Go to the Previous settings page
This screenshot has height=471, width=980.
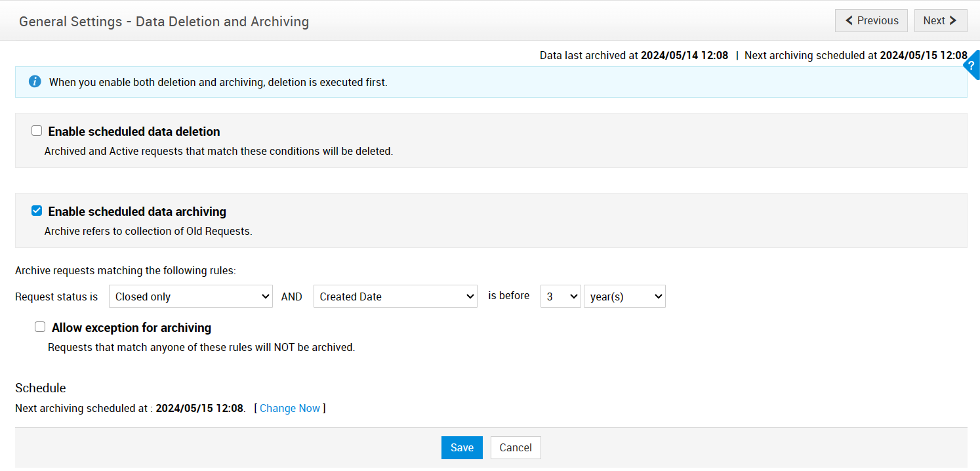(871, 20)
